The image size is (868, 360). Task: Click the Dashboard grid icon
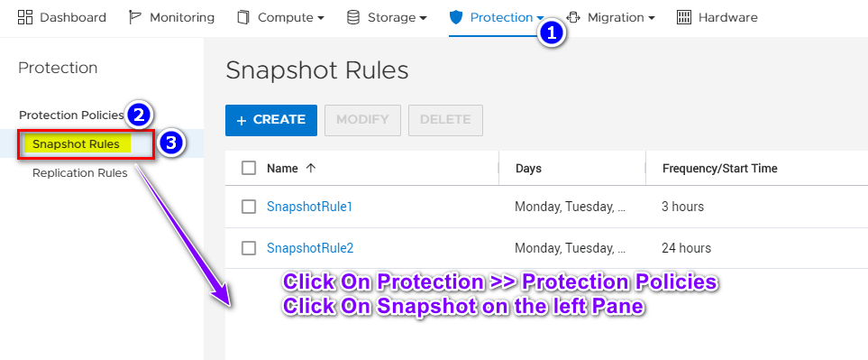(25, 17)
